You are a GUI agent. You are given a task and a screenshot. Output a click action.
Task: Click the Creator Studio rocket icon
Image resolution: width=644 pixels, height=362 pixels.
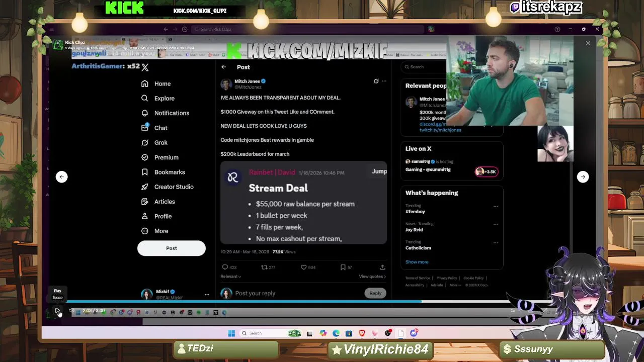click(x=145, y=187)
